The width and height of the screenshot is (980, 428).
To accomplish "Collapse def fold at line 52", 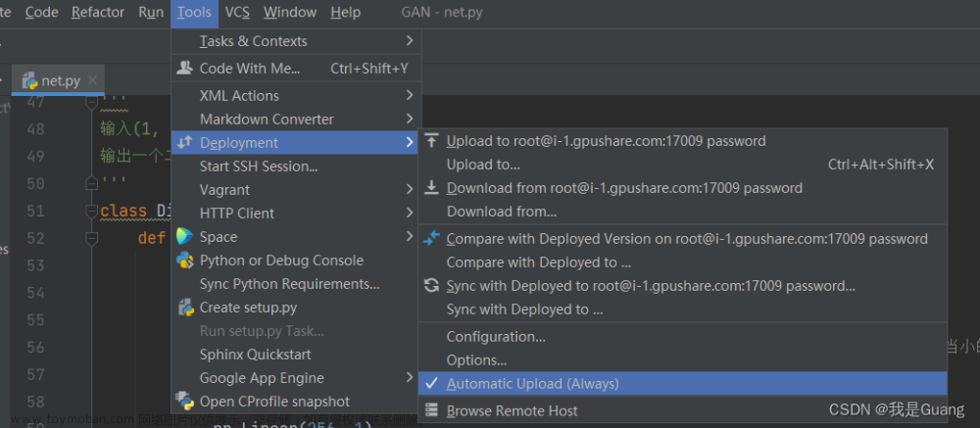I will (92, 238).
